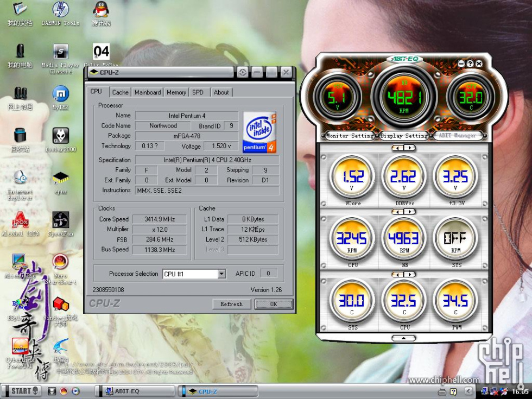
Task: Click left arrow above the temperature row
Action: pos(397,274)
